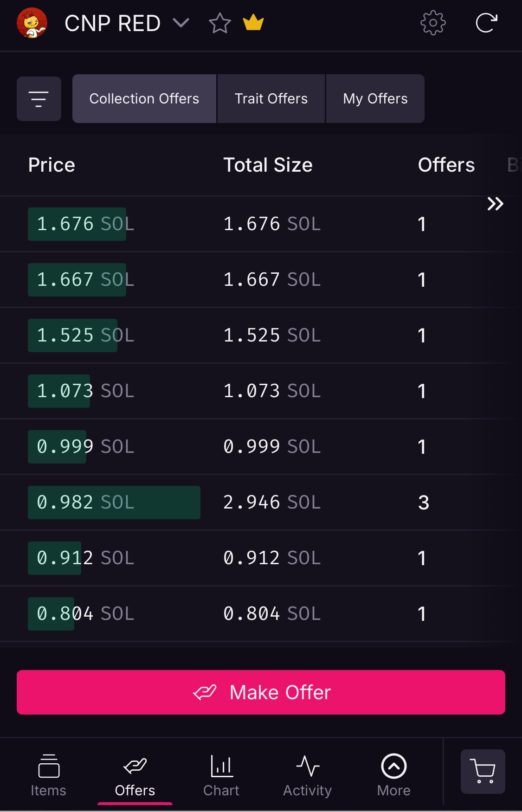Open the filter options icon

39,99
